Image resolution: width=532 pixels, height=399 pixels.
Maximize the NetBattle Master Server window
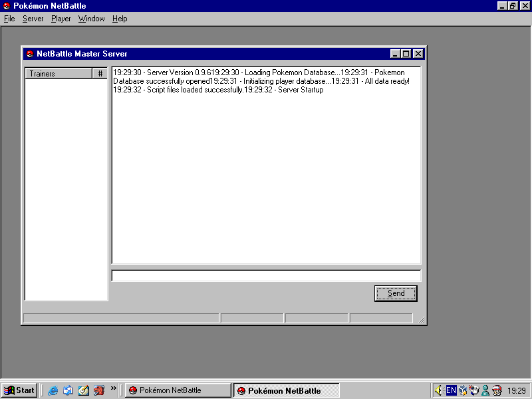tap(406, 54)
